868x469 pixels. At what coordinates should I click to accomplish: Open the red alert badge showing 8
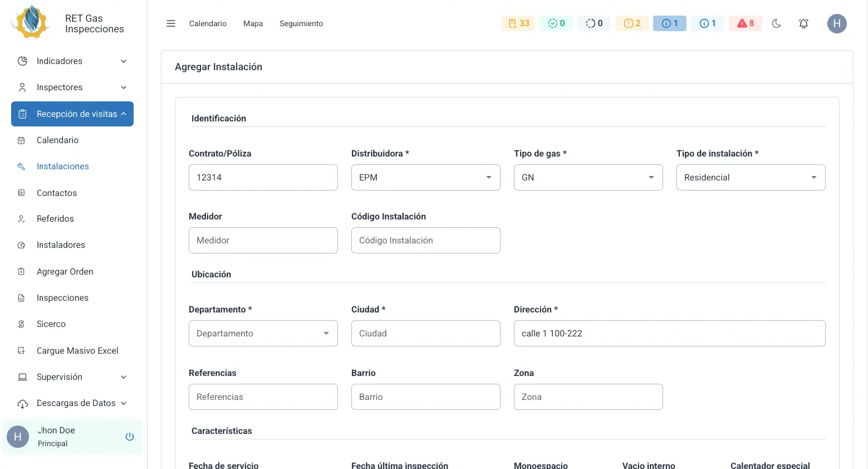746,23
